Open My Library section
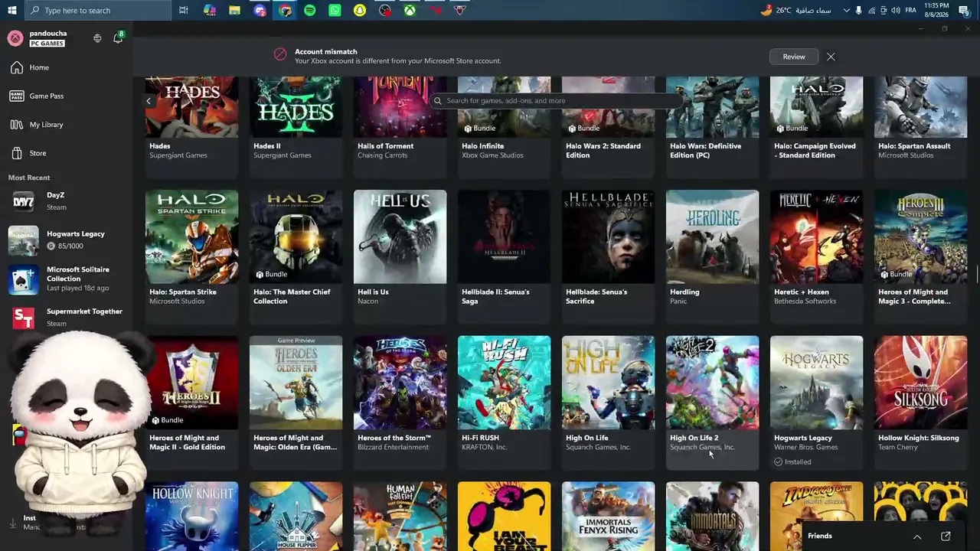Viewport: 980px width, 551px height. pyautogui.click(x=46, y=125)
